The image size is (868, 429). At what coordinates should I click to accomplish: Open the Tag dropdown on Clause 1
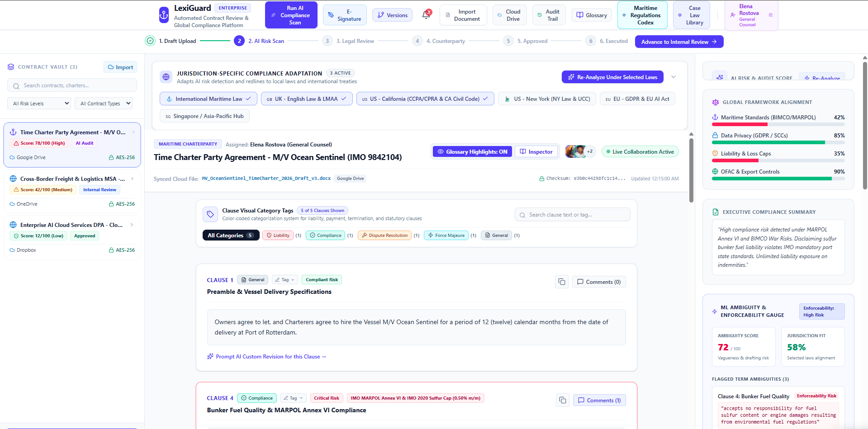coord(285,280)
